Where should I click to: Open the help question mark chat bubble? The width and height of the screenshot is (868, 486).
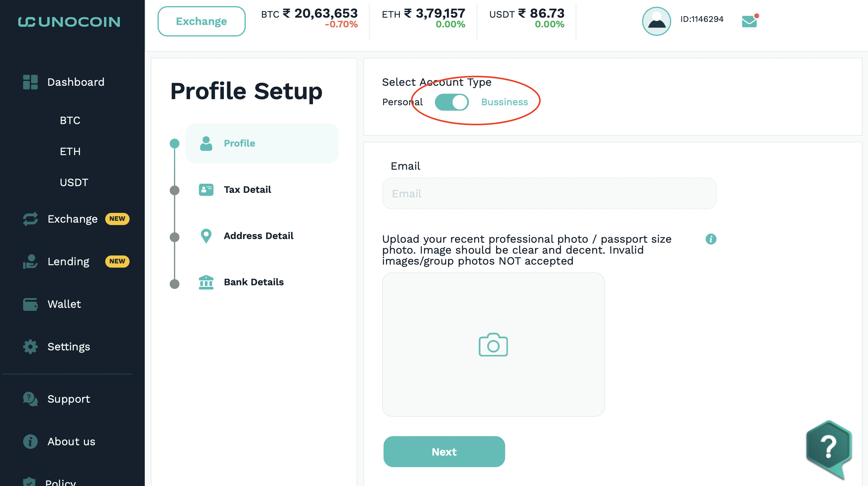[829, 448]
